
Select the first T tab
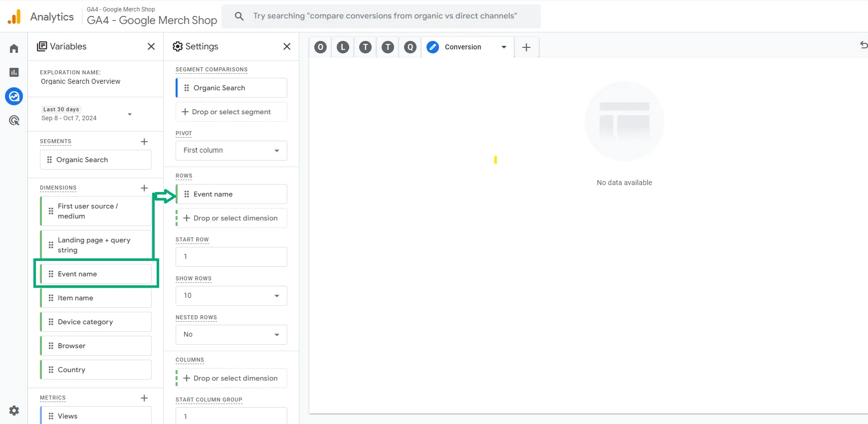366,47
